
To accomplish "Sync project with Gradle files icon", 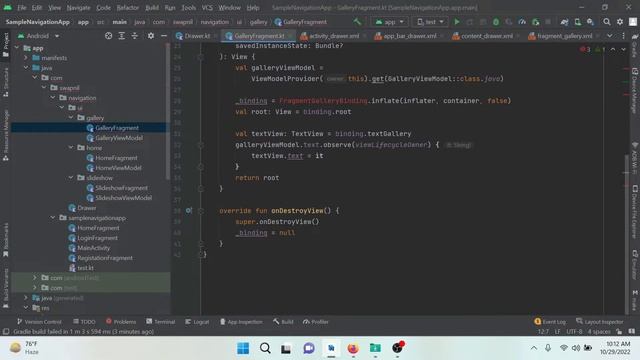I will point(564,22).
